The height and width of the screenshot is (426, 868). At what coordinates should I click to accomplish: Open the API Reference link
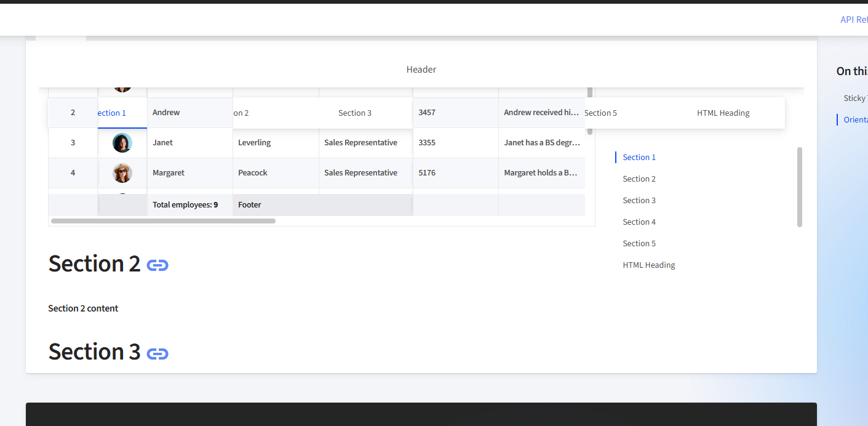(x=854, y=20)
